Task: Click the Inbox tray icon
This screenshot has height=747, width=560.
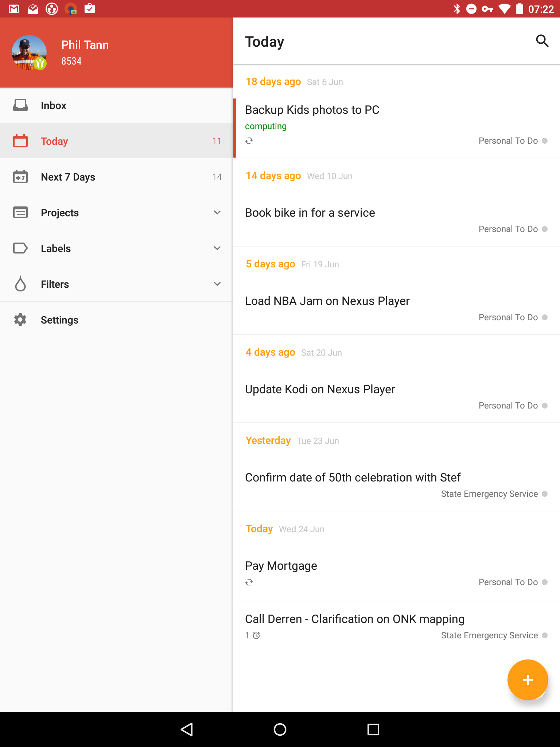Action: [x=20, y=105]
